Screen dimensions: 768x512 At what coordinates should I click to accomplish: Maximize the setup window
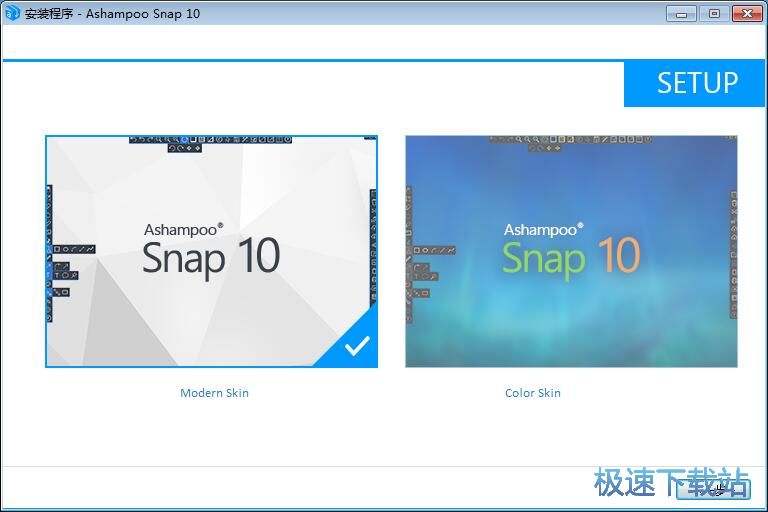[714, 14]
